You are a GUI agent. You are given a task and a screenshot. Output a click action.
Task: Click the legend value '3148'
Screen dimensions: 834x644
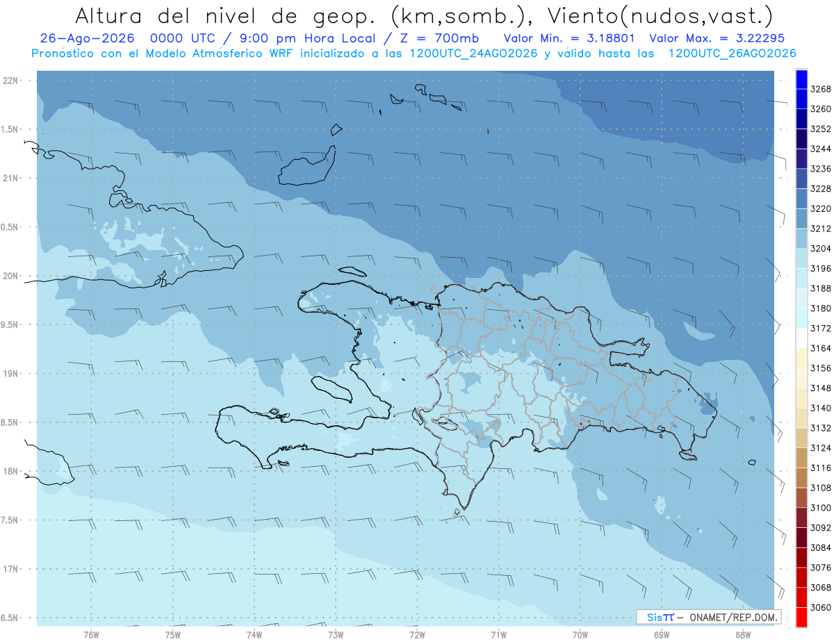pyautogui.click(x=821, y=388)
